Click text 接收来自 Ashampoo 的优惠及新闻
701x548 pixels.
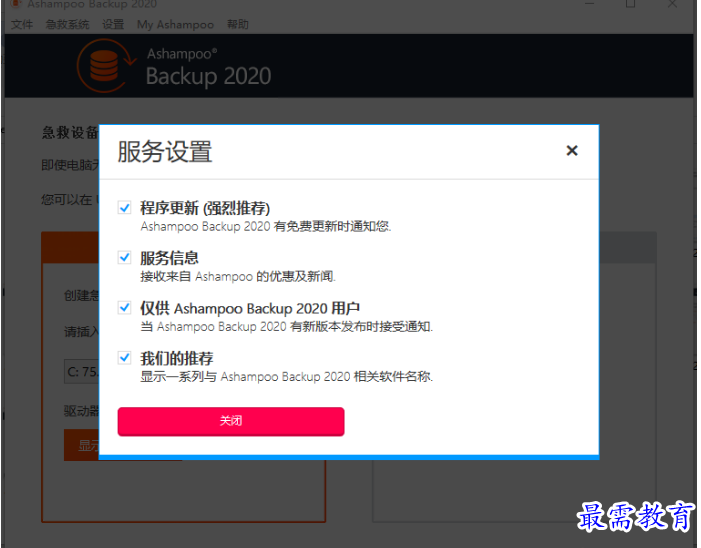click(238, 277)
